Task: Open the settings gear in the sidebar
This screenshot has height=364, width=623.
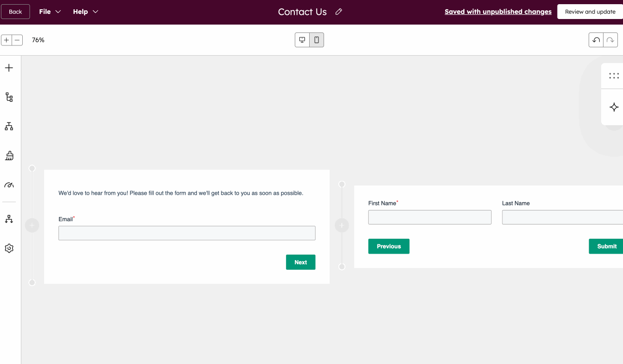Action: click(9, 248)
